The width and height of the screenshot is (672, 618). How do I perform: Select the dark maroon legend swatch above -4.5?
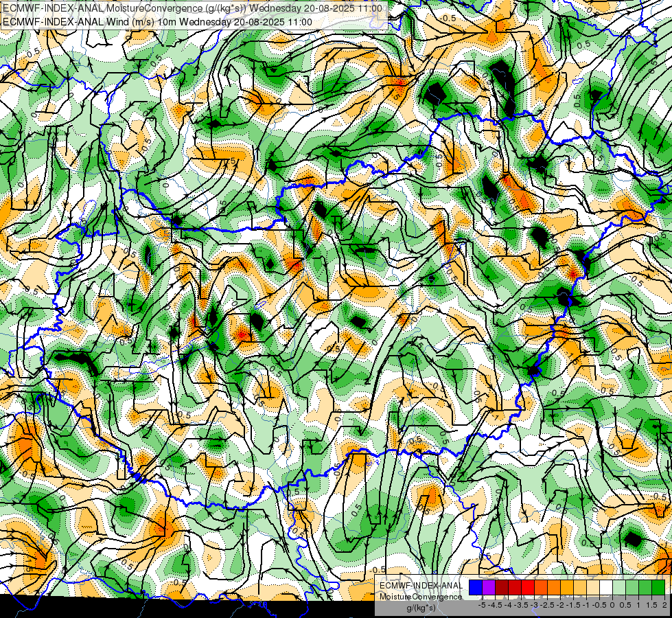point(502,588)
